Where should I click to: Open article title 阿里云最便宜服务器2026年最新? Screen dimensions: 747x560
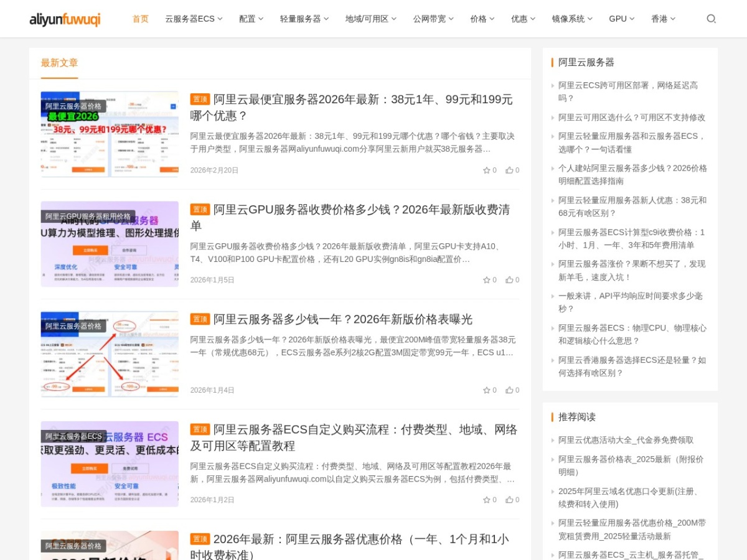click(352, 108)
